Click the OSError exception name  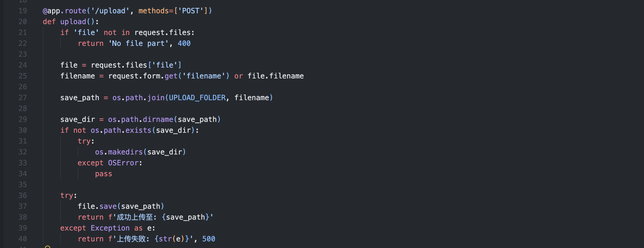click(x=123, y=163)
